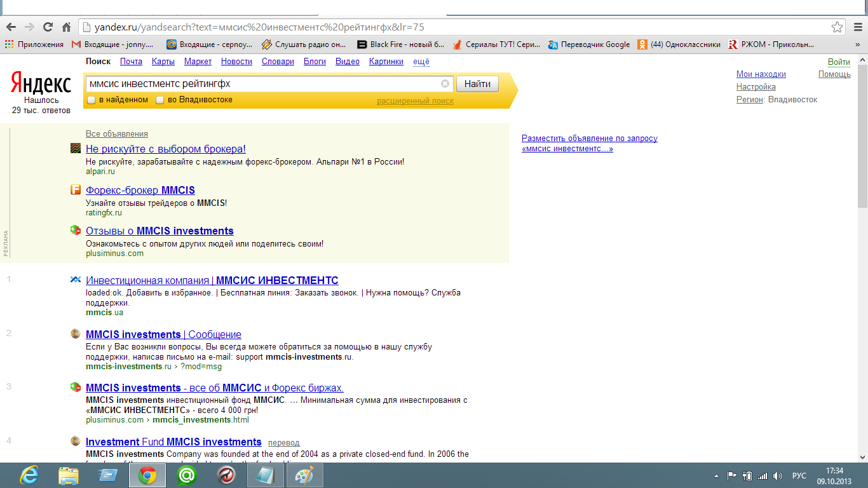Open the Мои находки link
The height and width of the screenshot is (488, 868).
coord(761,74)
